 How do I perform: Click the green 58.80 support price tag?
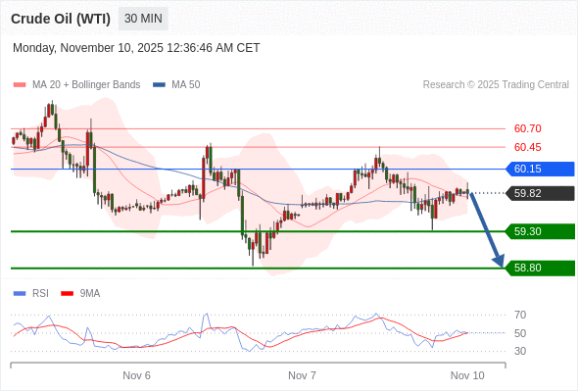click(540, 269)
